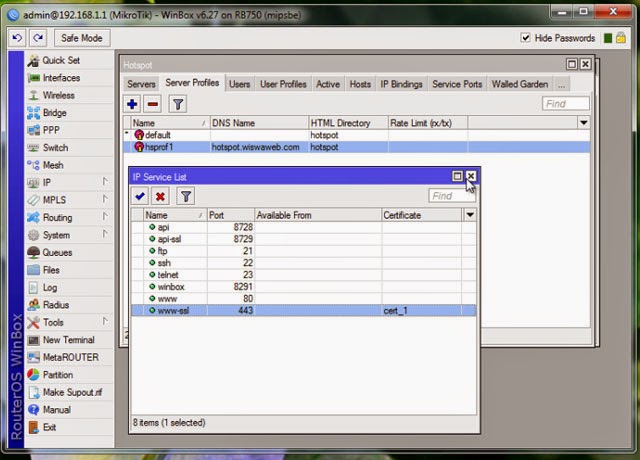The height and width of the screenshot is (460, 640).
Task: Select the www-ssl service row
Action: pos(304,311)
